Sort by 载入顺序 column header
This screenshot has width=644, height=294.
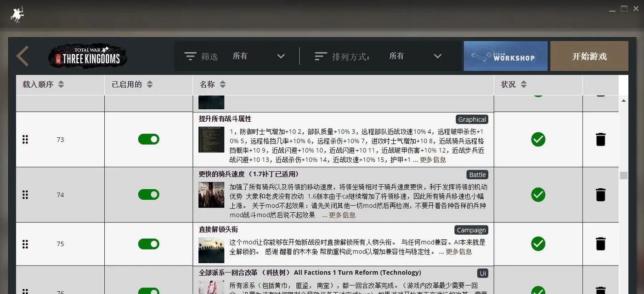tap(43, 85)
